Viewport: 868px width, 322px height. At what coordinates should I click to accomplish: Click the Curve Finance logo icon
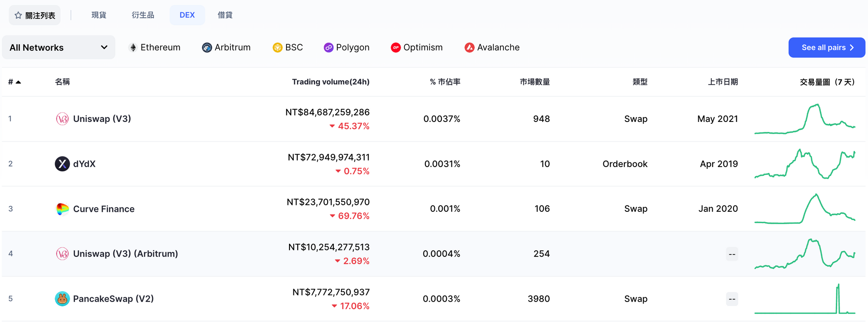point(62,209)
